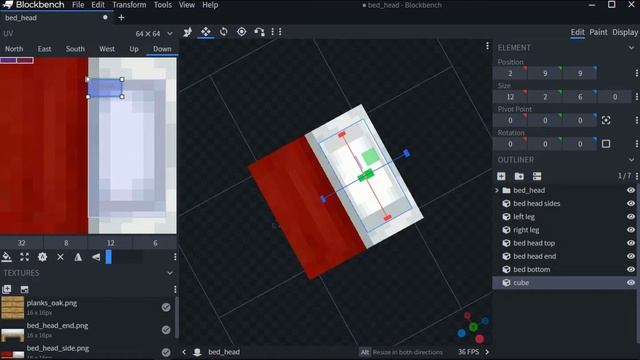Open the Transform menu
This screenshot has width=640, height=360.
click(129, 5)
